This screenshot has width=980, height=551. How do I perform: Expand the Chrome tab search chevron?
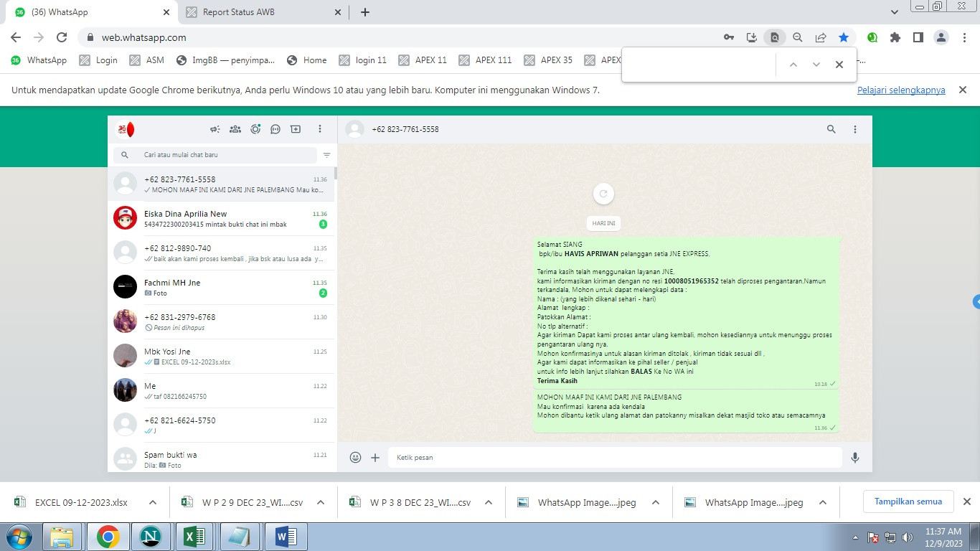pyautogui.click(x=894, y=12)
